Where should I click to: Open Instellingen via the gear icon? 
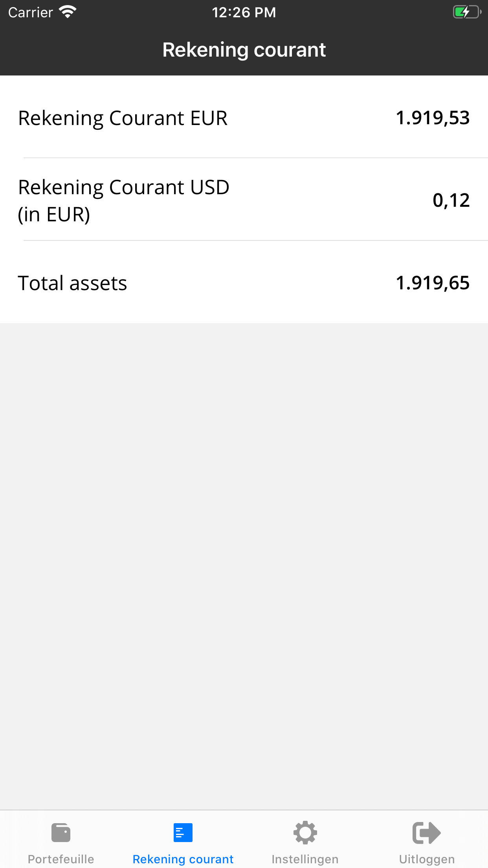[x=305, y=833]
